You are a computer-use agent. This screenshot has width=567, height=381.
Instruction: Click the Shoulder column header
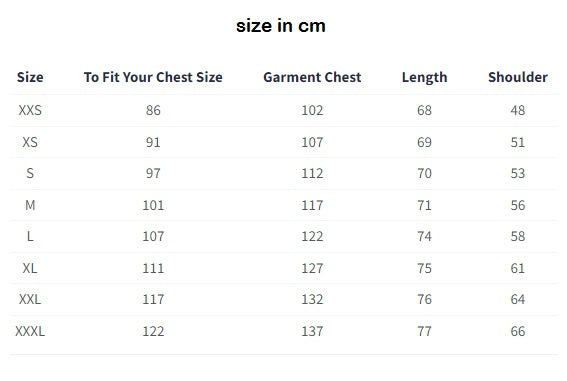(x=518, y=77)
